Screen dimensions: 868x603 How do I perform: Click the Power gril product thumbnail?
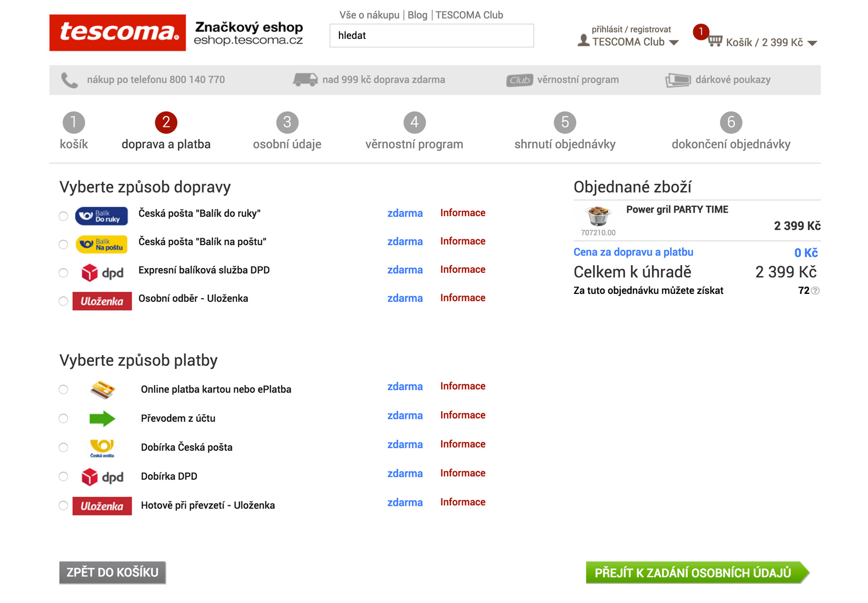click(598, 216)
